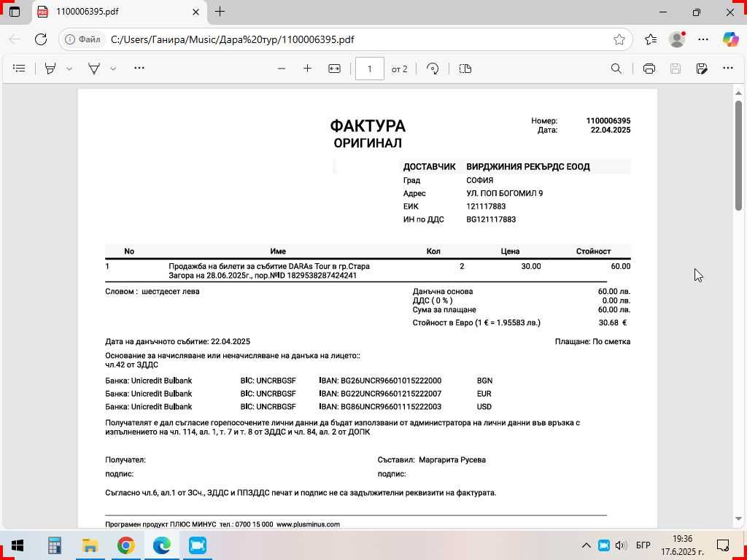Screen dimensions: 747x560
Task: Toggle the page view layout button
Action: pos(465,69)
